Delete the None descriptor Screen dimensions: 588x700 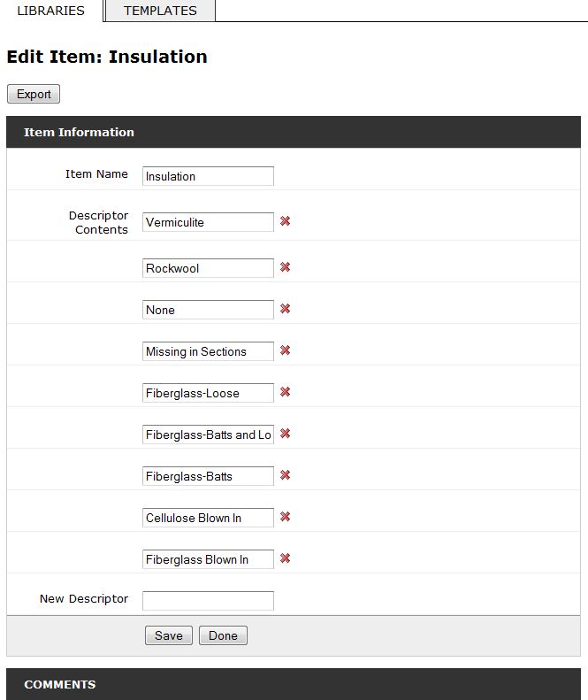point(285,309)
